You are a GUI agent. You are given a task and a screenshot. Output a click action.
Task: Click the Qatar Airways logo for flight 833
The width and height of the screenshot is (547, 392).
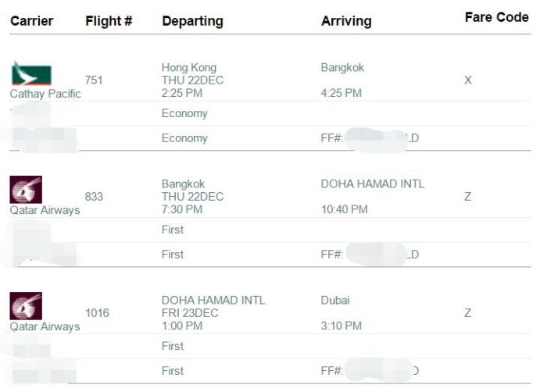26,190
